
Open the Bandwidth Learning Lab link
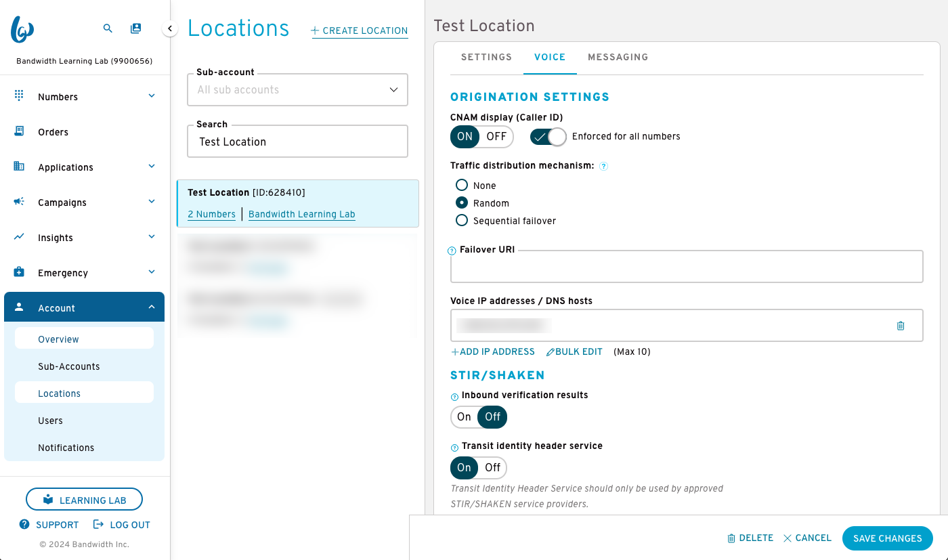(x=301, y=214)
